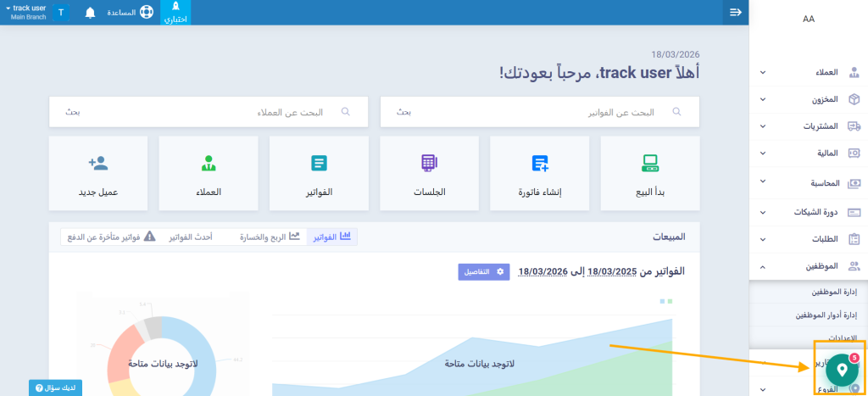Click the green location chat bubble

tap(841, 370)
